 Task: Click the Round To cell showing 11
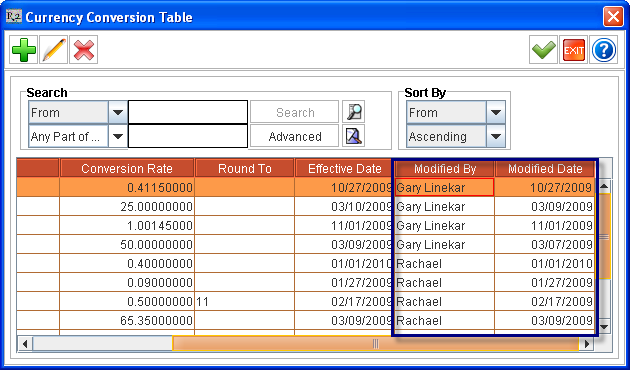(245, 301)
